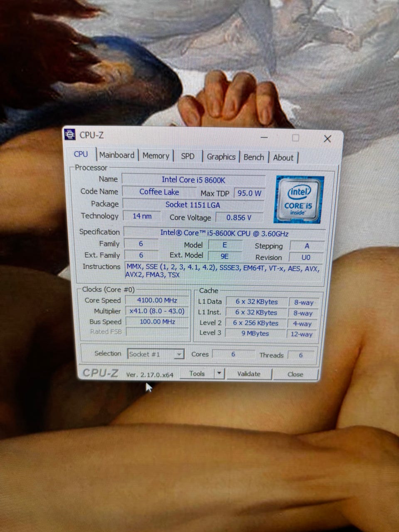Open the Graphics tab
Image resolution: width=399 pixels, height=532 pixels.
[221, 157]
